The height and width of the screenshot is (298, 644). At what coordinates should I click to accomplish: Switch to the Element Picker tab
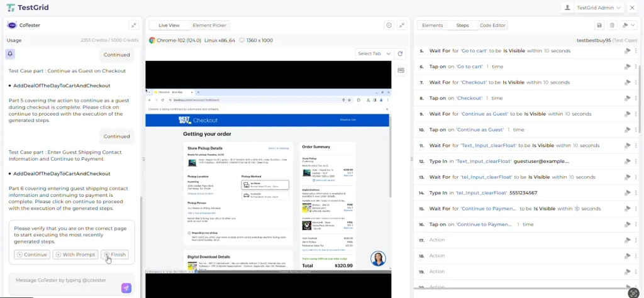210,25
